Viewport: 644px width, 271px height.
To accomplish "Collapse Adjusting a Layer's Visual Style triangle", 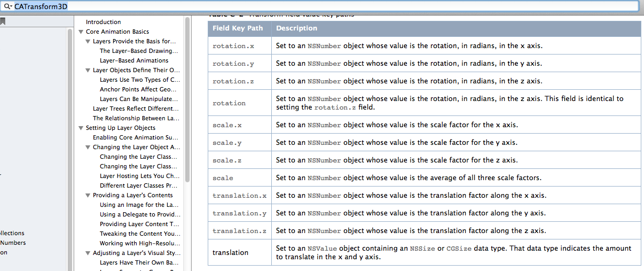I will 88,253.
